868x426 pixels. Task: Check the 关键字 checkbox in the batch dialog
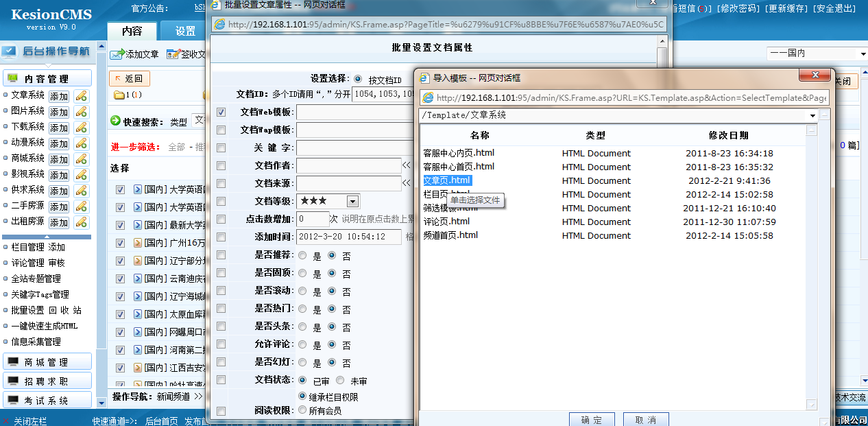[x=221, y=147]
